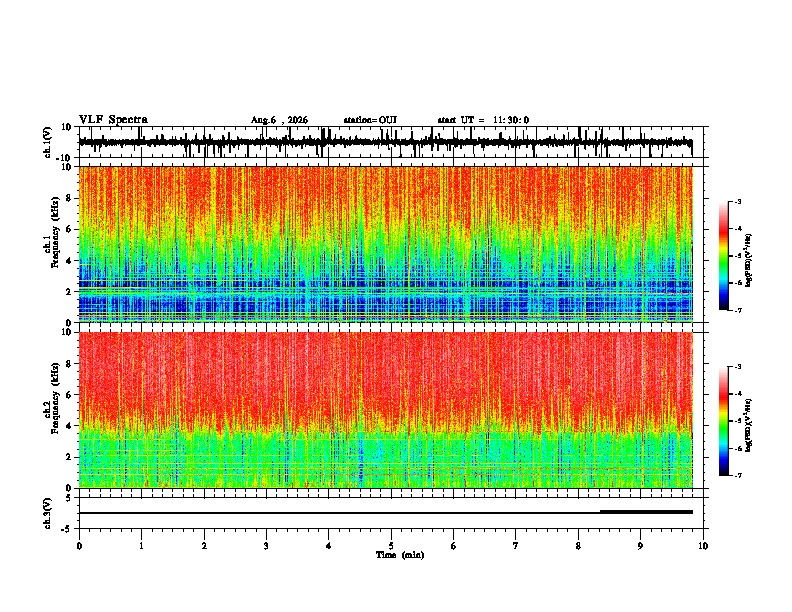Click the 'start UT = 11:30:0' label
The height and width of the screenshot is (612, 792).
coord(483,120)
